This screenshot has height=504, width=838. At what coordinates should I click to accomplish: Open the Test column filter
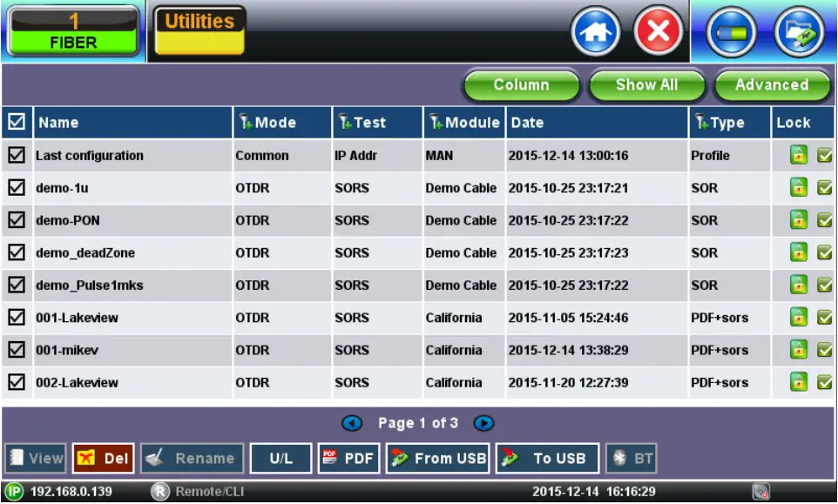click(x=345, y=122)
